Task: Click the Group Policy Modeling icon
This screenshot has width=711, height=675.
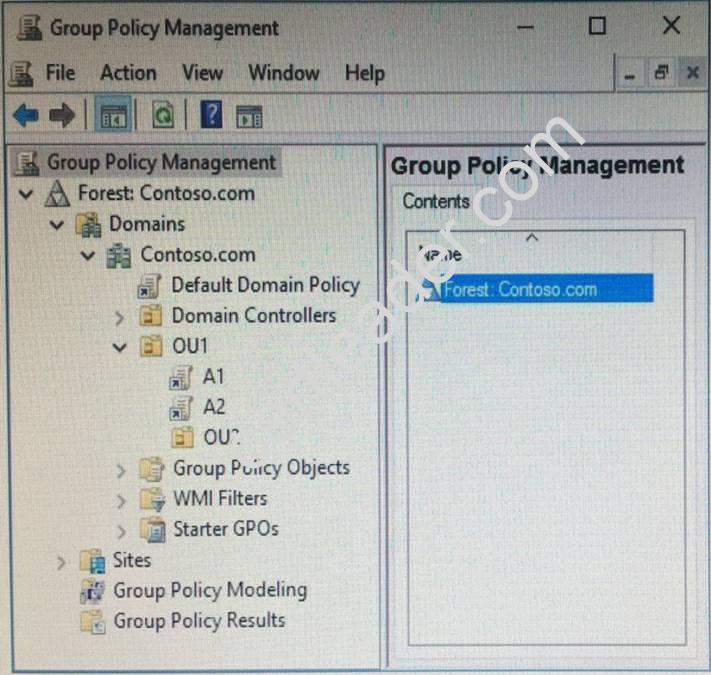Action: point(93,591)
